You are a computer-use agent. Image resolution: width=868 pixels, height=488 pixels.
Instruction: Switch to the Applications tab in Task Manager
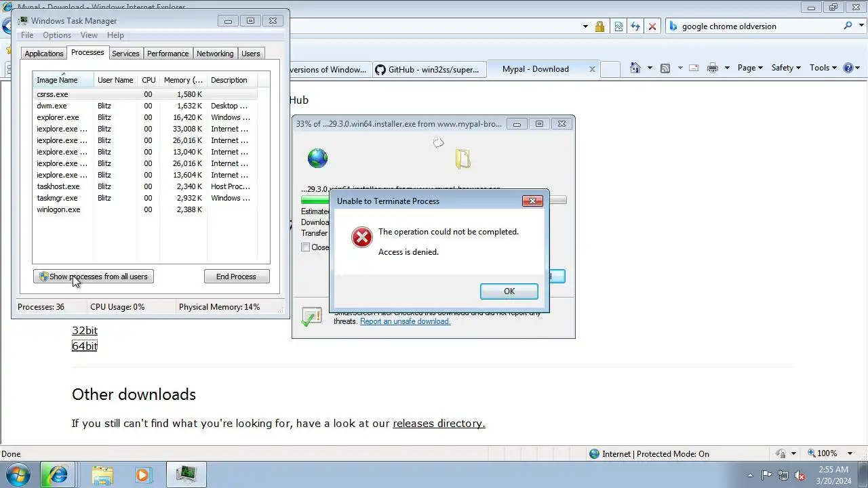tap(44, 54)
